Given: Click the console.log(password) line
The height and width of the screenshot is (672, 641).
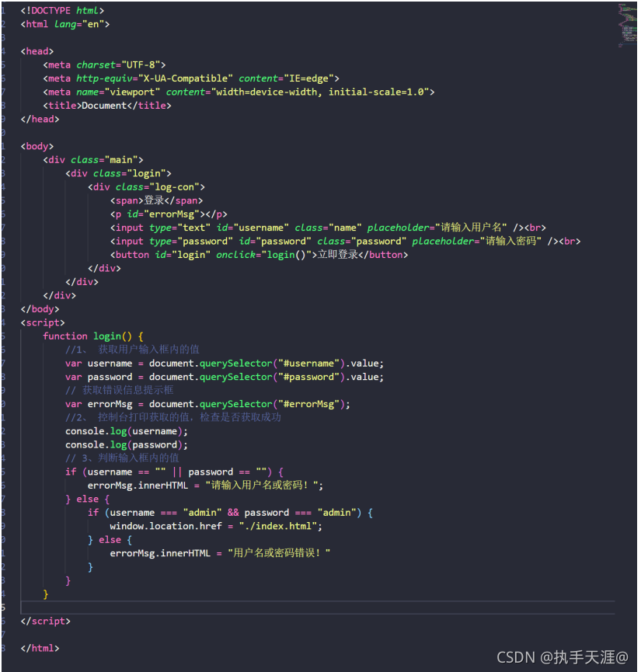Looking at the screenshot, I should (127, 445).
